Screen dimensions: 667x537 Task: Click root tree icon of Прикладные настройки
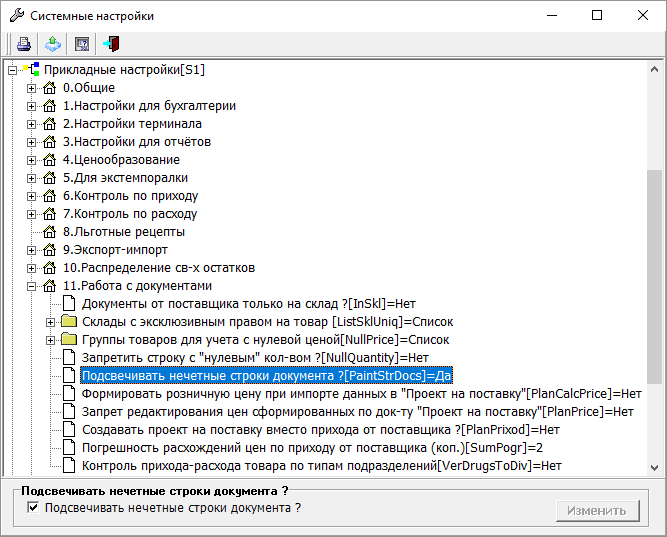[x=32, y=69]
